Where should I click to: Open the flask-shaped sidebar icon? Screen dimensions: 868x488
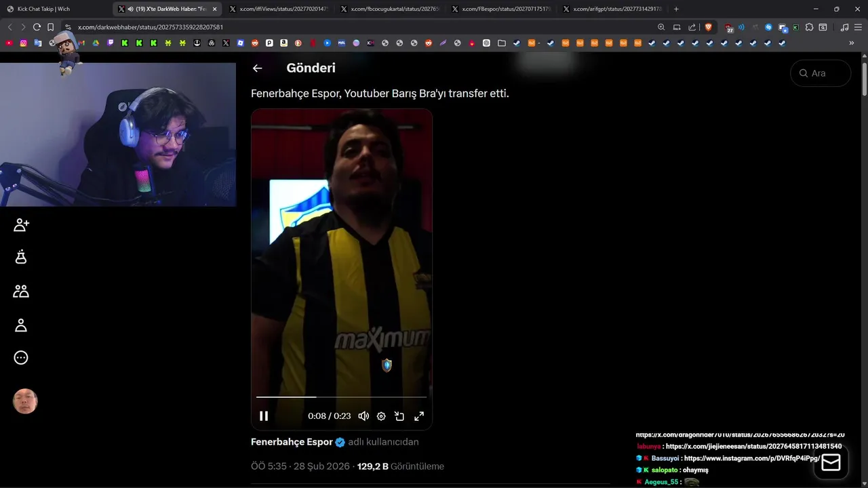(21, 257)
